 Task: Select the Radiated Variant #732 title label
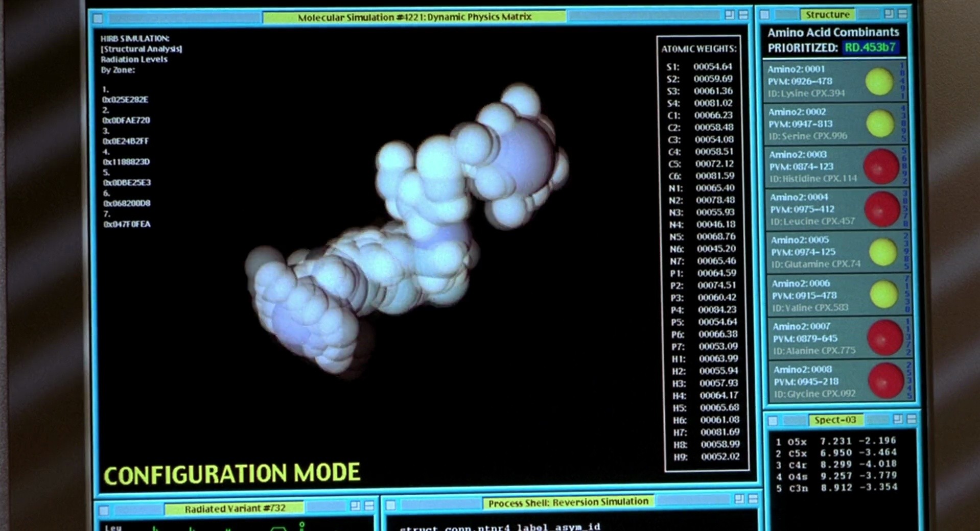click(235, 509)
